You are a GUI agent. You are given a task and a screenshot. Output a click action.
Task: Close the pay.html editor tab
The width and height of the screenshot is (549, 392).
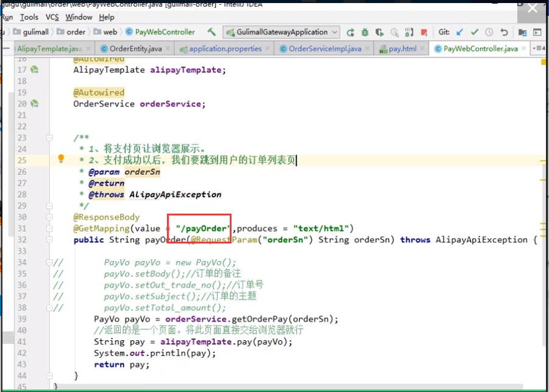coord(423,49)
